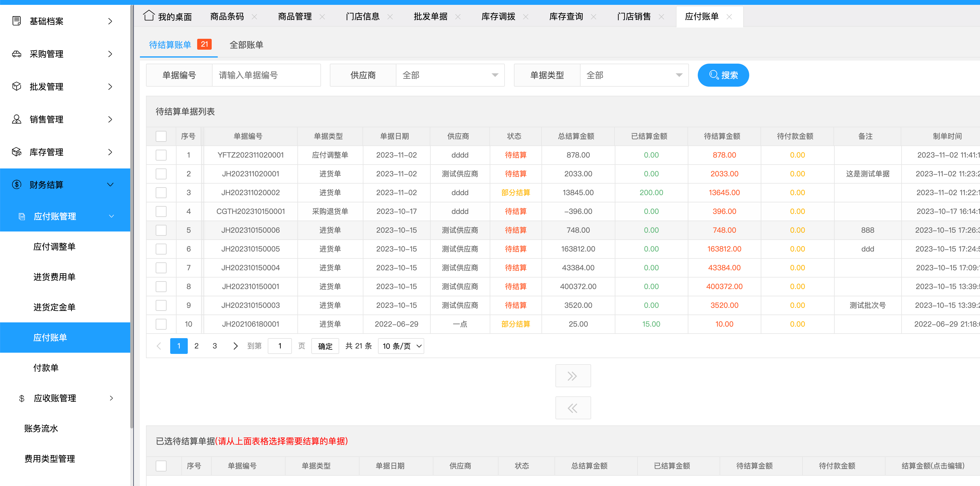Click the 这是测试单据 remark cell
Screen dimensions: 980x486
click(x=867, y=174)
